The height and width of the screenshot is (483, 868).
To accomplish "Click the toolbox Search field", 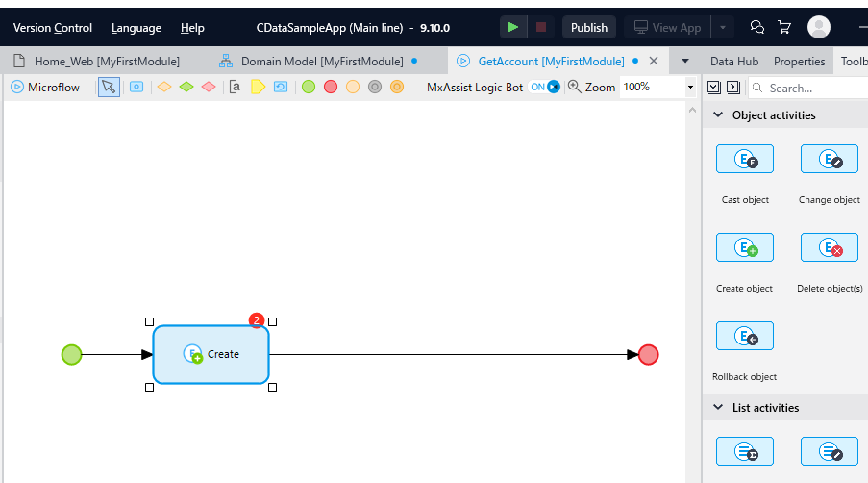I will point(808,88).
